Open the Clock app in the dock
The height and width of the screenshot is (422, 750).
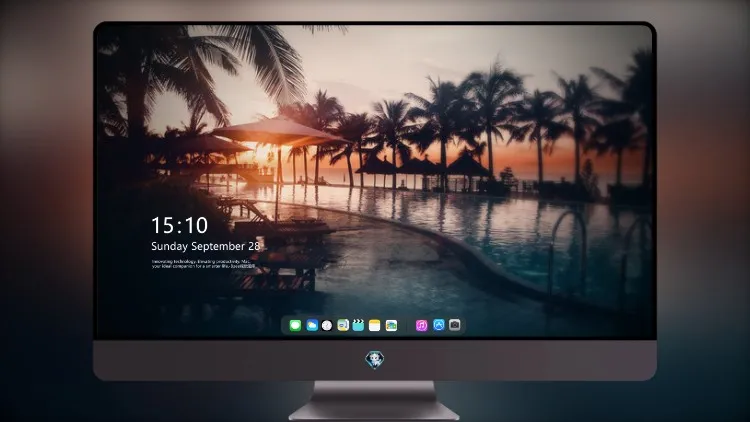[x=327, y=325]
